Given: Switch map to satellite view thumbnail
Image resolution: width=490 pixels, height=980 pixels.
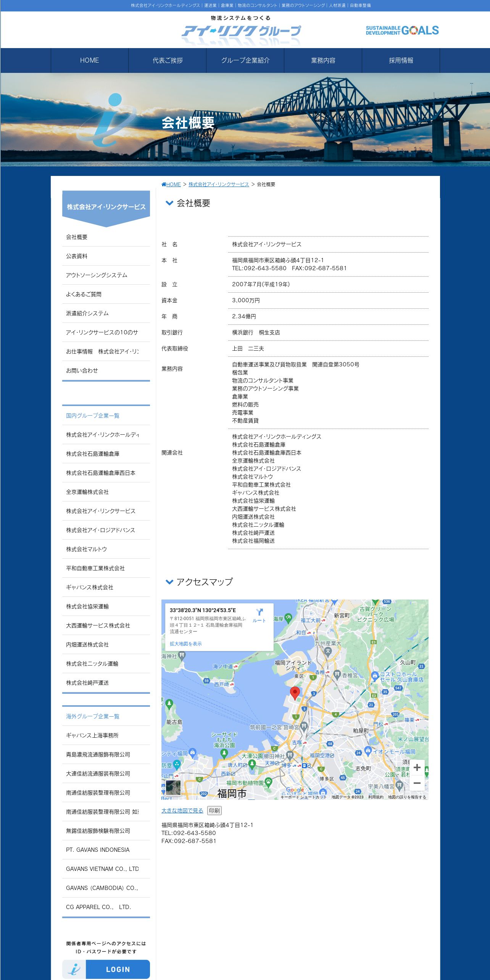Looking at the screenshot, I should (173, 787).
